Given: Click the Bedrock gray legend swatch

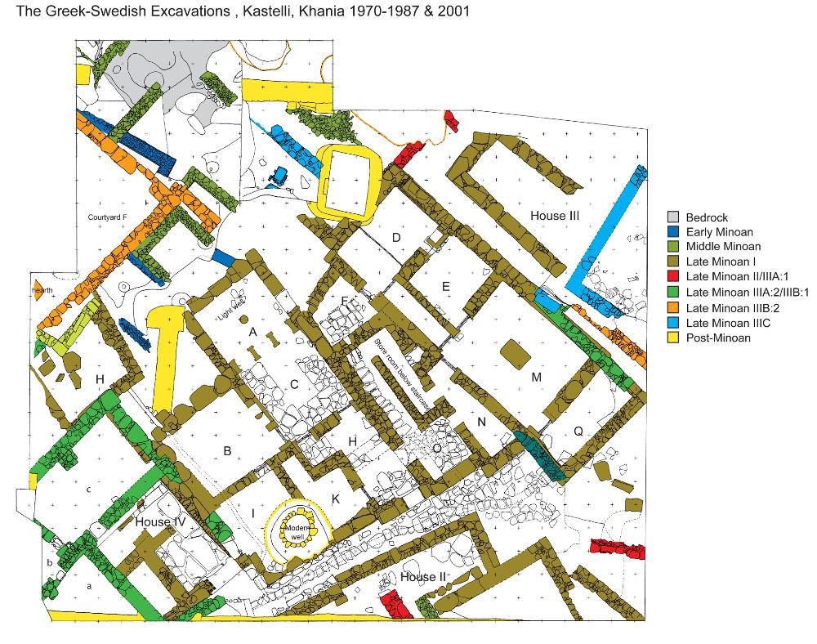Looking at the screenshot, I should (675, 217).
